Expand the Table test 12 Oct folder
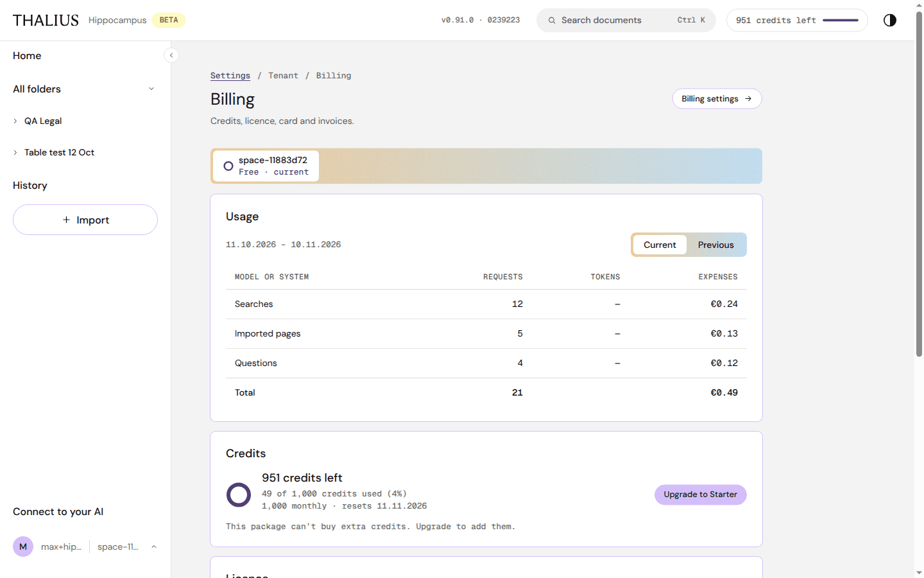Viewport: 924px width, 578px height. [x=15, y=152]
